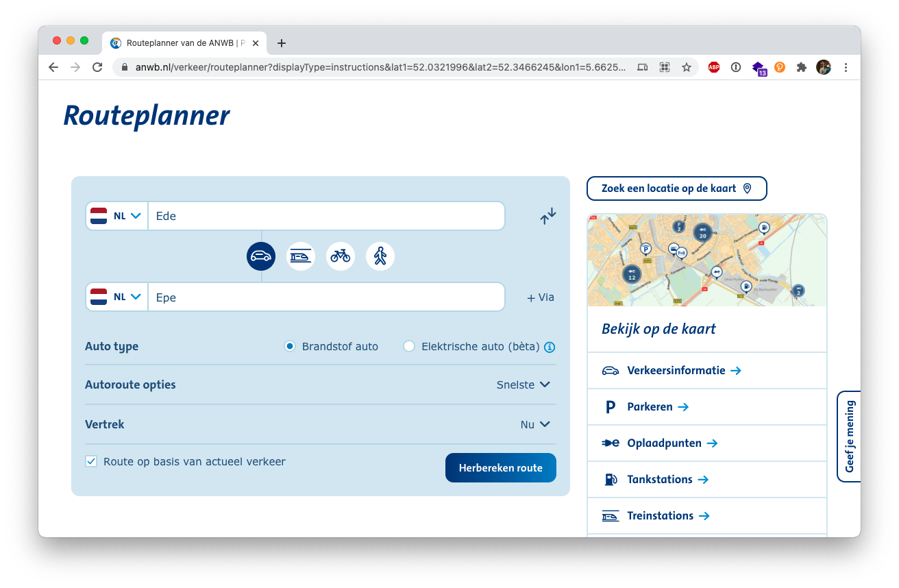Click the browser address bar URL
Viewport: 899px width, 588px height.
click(380, 67)
